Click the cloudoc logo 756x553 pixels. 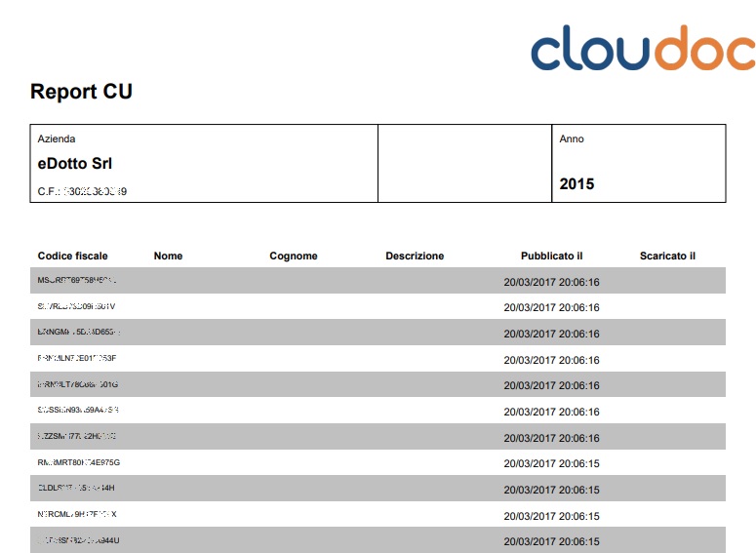tap(642, 48)
